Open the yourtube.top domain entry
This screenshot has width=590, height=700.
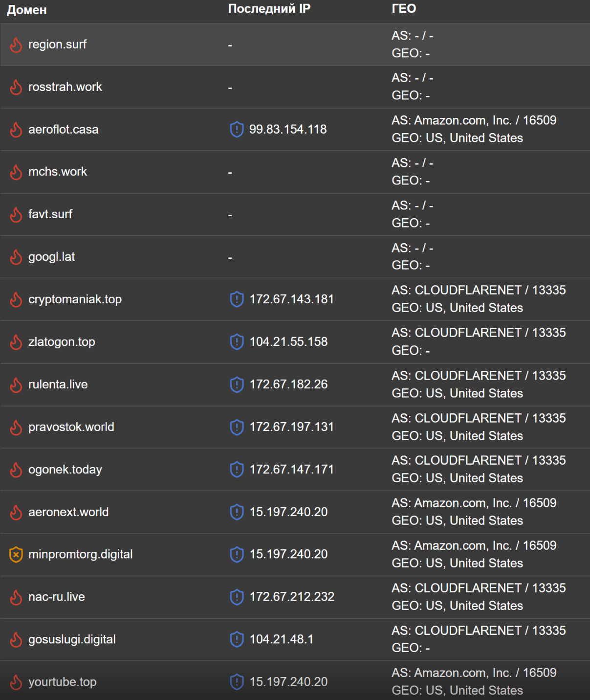click(63, 682)
